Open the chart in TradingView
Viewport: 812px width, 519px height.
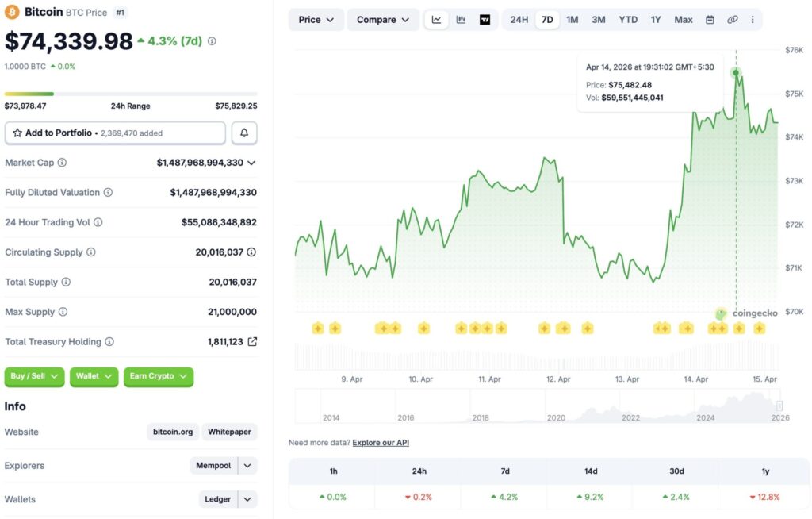(485, 19)
